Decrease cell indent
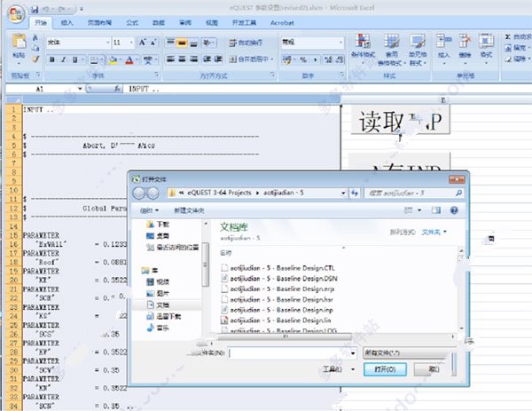Image resolution: width=532 pixels, height=411 pixels. coord(207,59)
